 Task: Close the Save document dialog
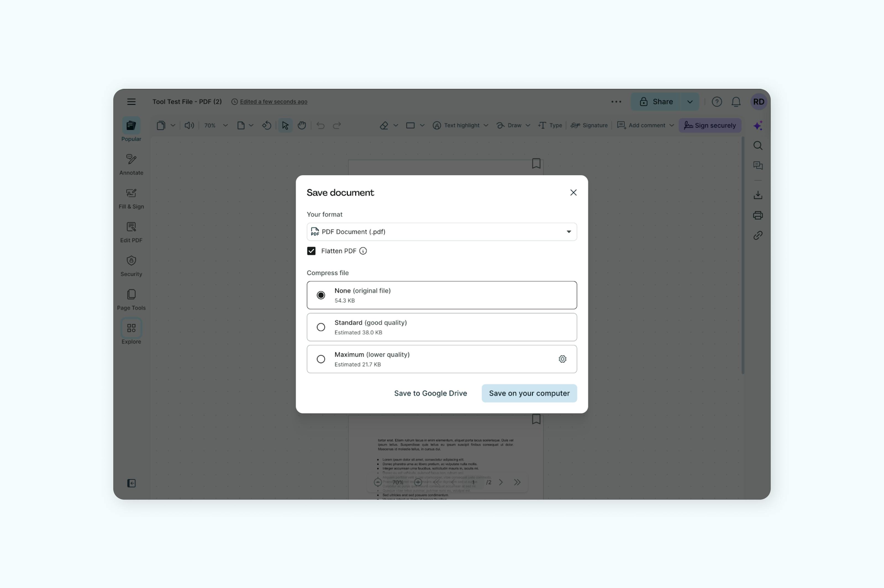[x=573, y=192]
